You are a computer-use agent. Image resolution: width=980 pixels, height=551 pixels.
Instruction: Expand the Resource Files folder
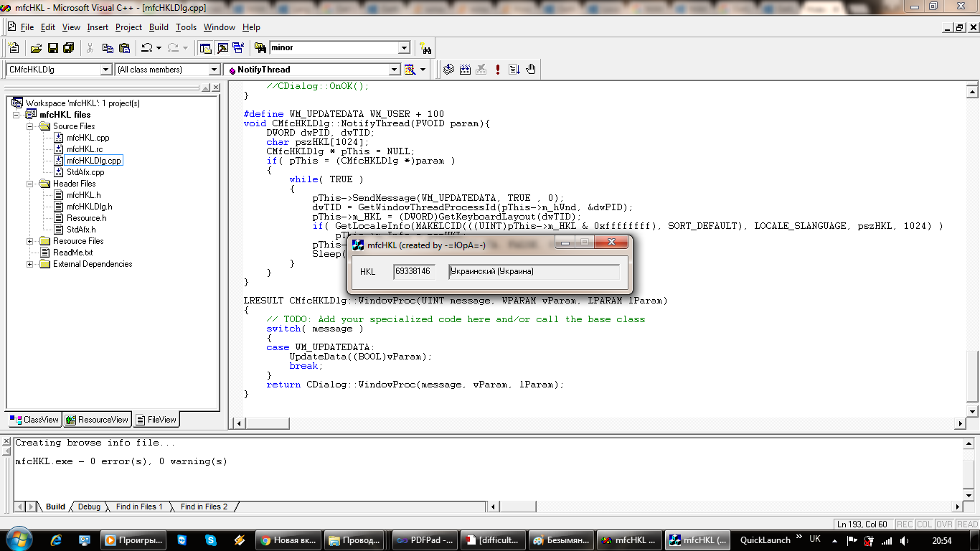pyautogui.click(x=30, y=241)
